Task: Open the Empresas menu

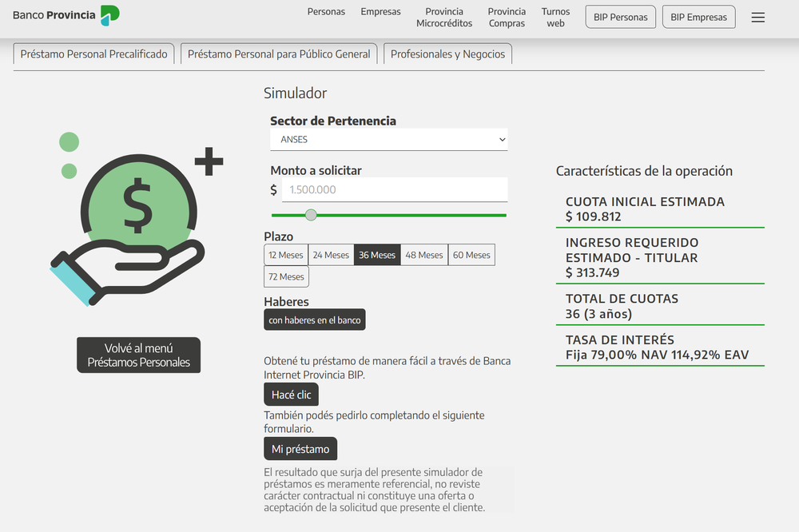Action: (x=380, y=12)
